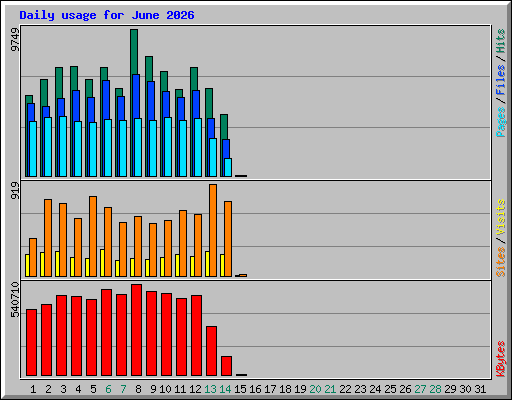Click the tallest red KBytes bar for day 8

click(x=136, y=330)
